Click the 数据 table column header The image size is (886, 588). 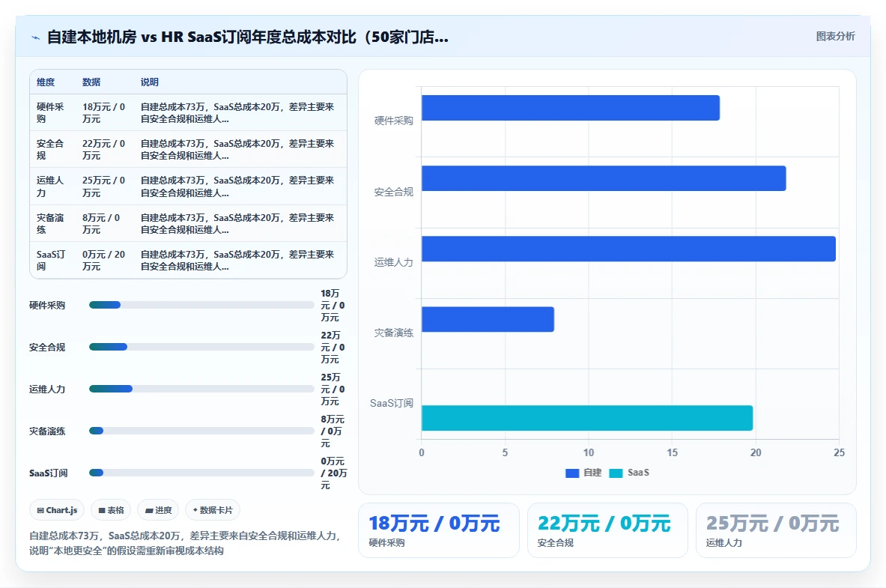(91, 82)
